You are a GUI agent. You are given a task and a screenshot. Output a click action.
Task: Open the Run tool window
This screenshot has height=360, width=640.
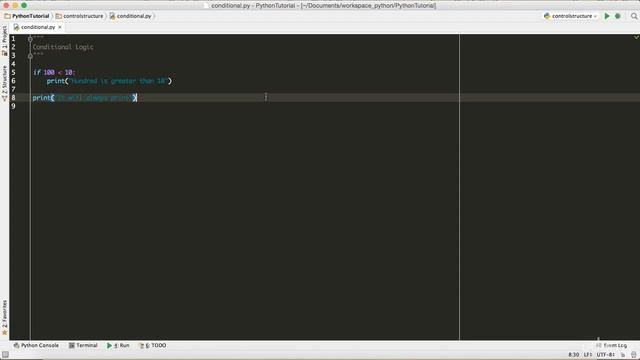118,345
